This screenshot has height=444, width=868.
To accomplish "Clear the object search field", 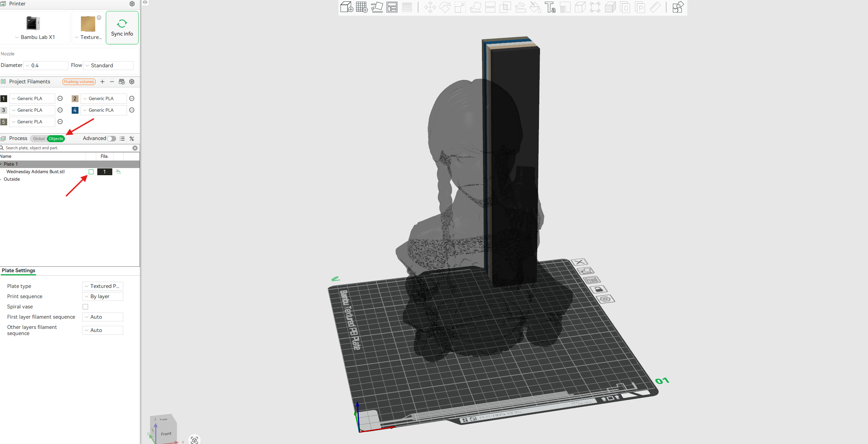I will point(135,148).
